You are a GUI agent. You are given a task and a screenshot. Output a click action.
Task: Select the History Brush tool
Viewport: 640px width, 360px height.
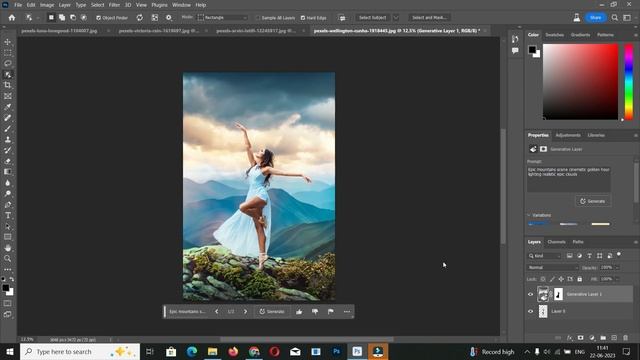8,150
